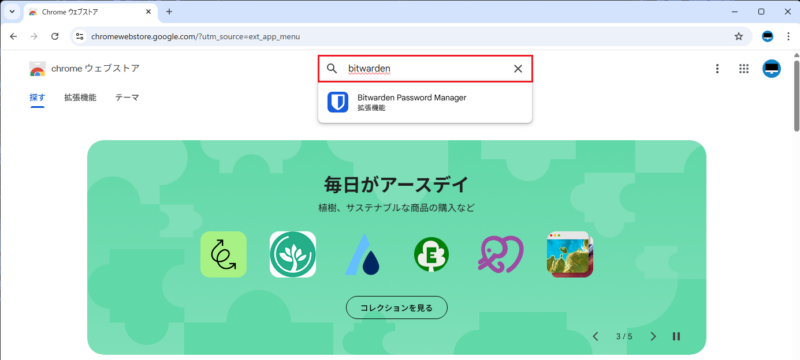Screen dimensions: 800x360
Task: Focus the bitwarden search field
Action: click(426, 69)
